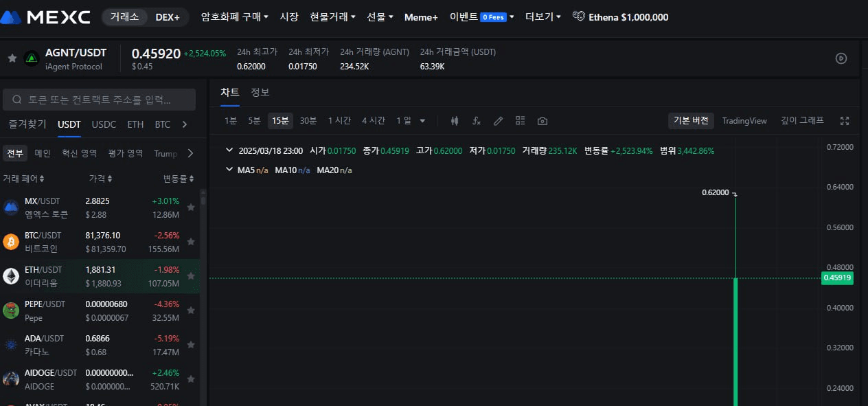Switch to 깊이 그래프 depth chart
Screen dimensions: 868x406
pyautogui.click(x=802, y=121)
